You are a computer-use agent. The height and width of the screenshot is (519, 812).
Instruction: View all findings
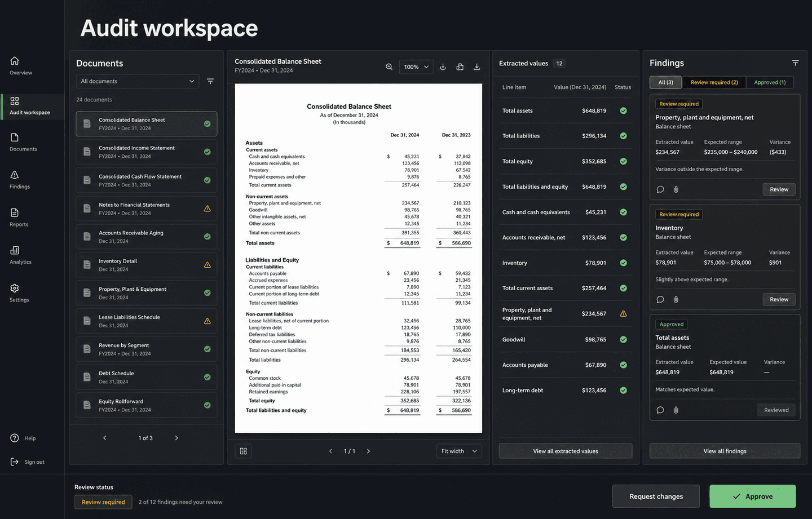725,451
